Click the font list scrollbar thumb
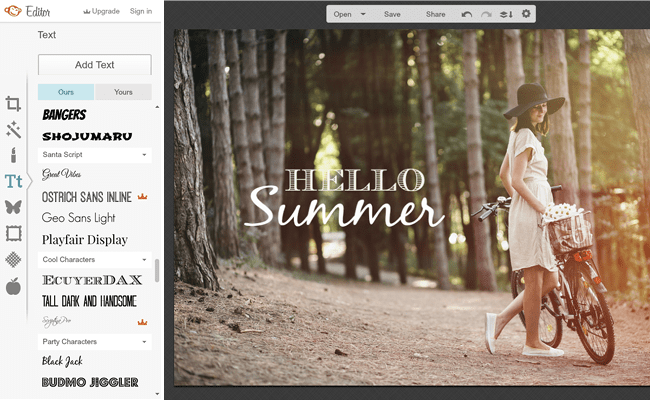 coord(157,271)
